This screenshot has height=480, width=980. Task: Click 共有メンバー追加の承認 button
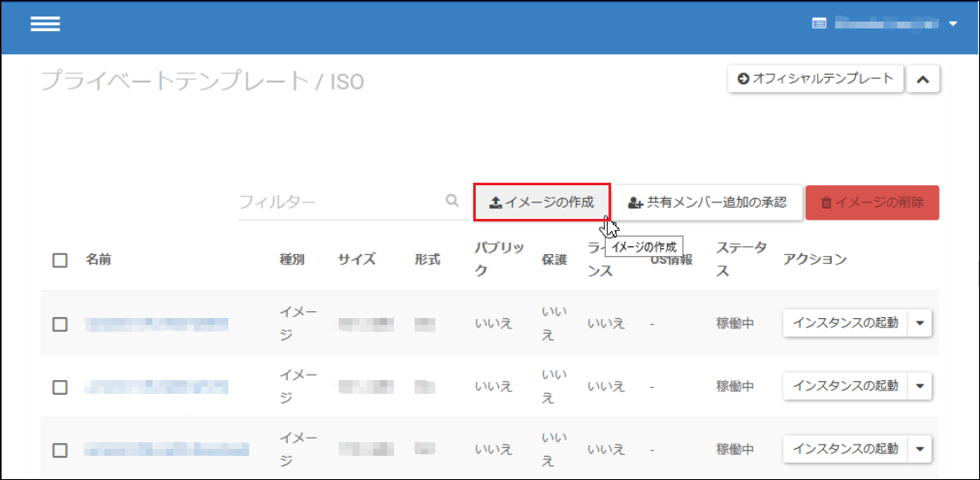[x=708, y=203]
